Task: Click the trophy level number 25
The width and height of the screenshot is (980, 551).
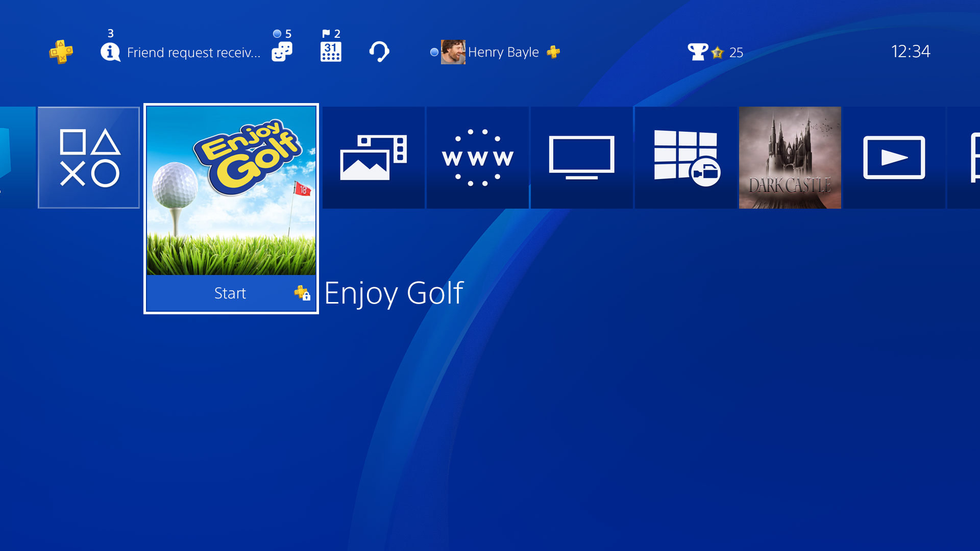Action: coord(736,53)
